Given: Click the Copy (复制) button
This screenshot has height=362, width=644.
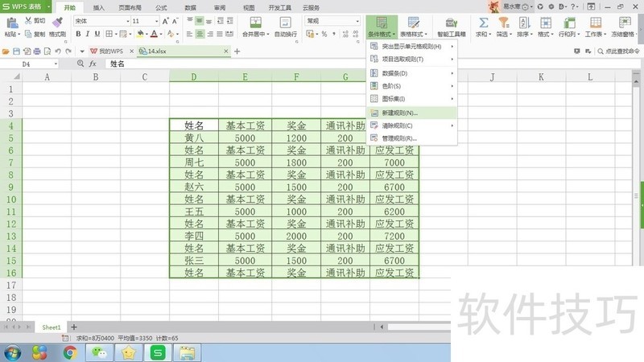Looking at the screenshot, I should tap(35, 34).
